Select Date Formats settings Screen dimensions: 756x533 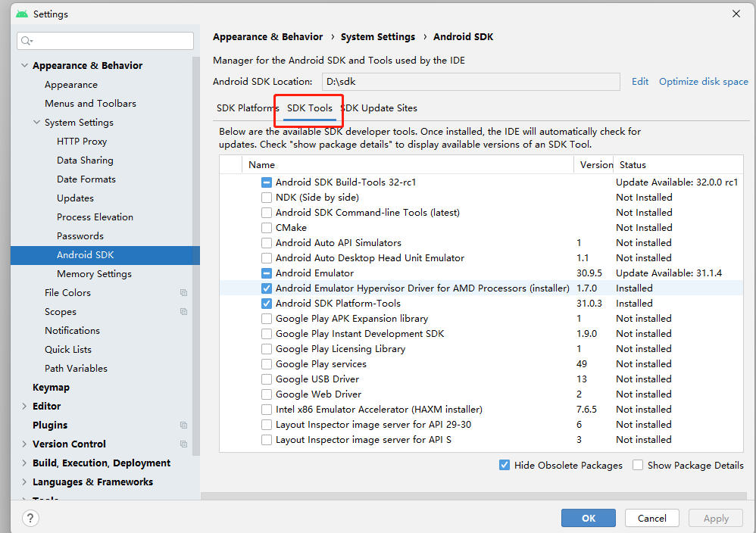click(x=86, y=179)
